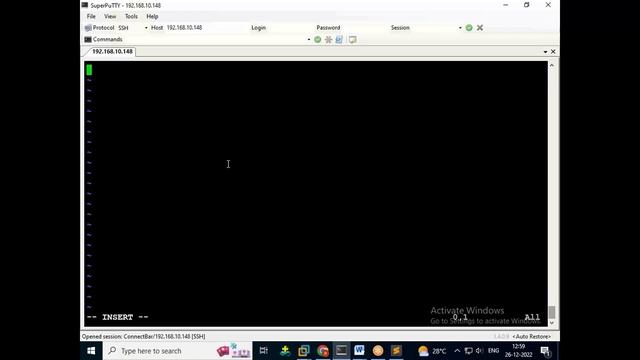Click the green download-arrow taskbar icon

(285, 351)
